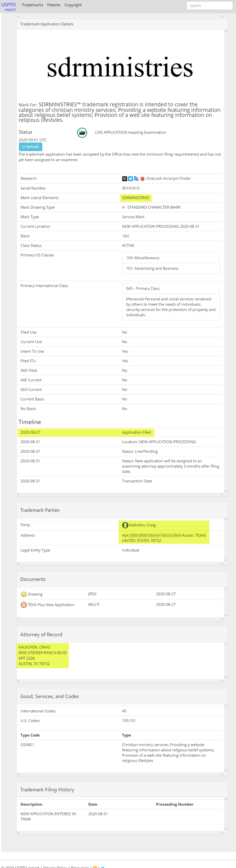Click the large sdrministries mark image
Viewport: 236px width, 868px height.
(x=120, y=67)
